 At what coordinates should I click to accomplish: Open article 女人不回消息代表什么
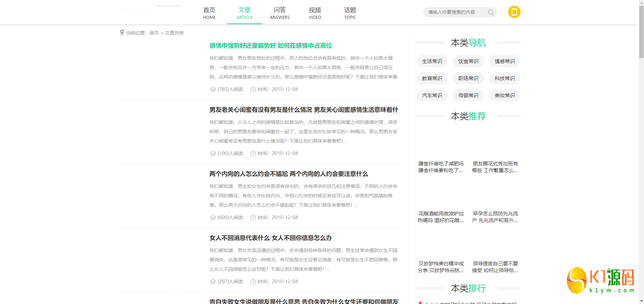coord(270,238)
